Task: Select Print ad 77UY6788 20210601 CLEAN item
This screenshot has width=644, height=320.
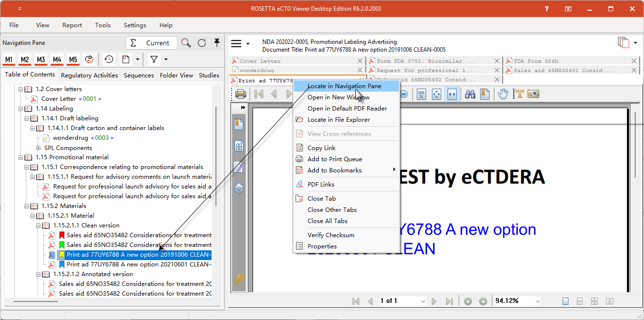Action: (x=138, y=264)
